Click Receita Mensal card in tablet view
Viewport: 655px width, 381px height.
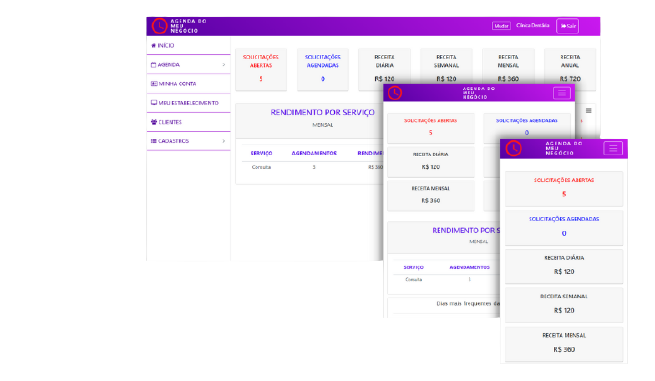[431, 195]
